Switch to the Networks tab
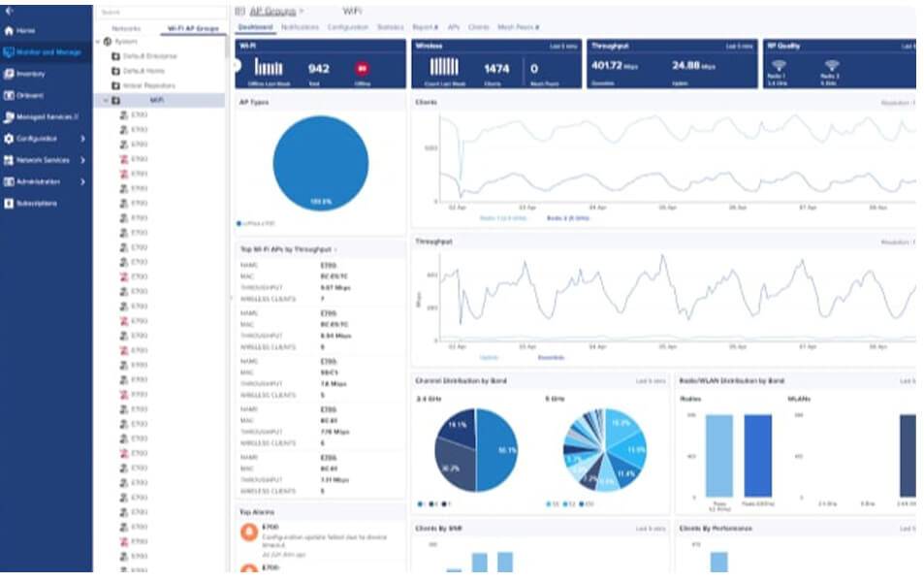The height and width of the screenshot is (582, 924). pos(126,28)
